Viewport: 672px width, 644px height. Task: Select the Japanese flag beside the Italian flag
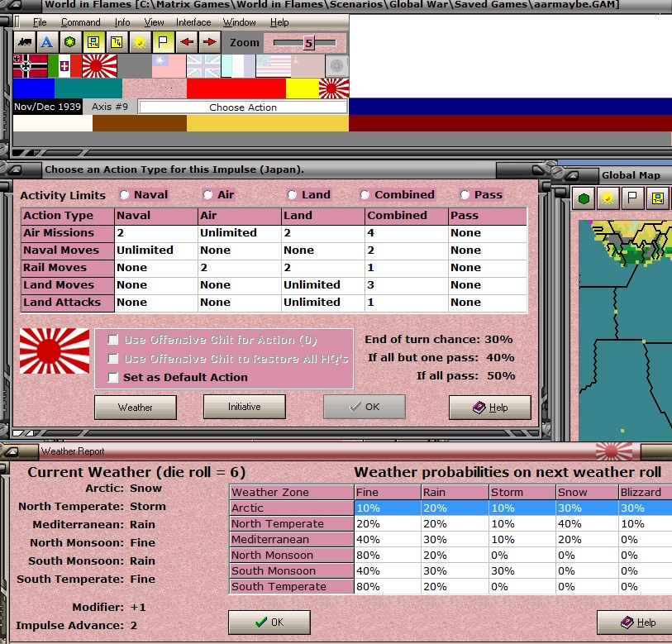[x=99, y=66]
